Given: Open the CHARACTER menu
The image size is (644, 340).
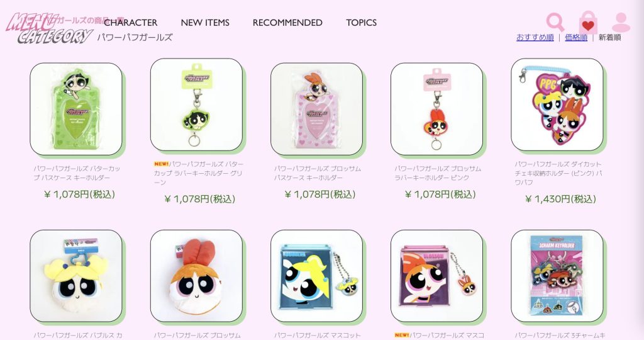Looking at the screenshot, I should (131, 23).
